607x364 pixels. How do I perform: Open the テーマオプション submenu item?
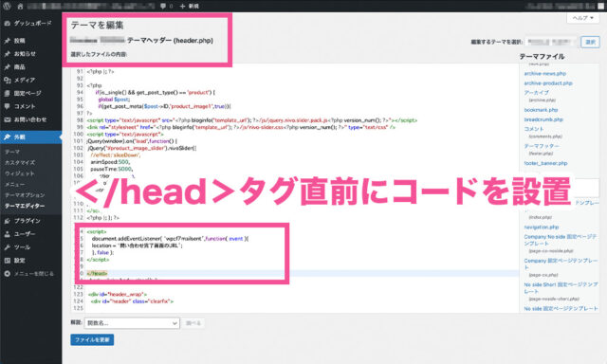[25, 195]
